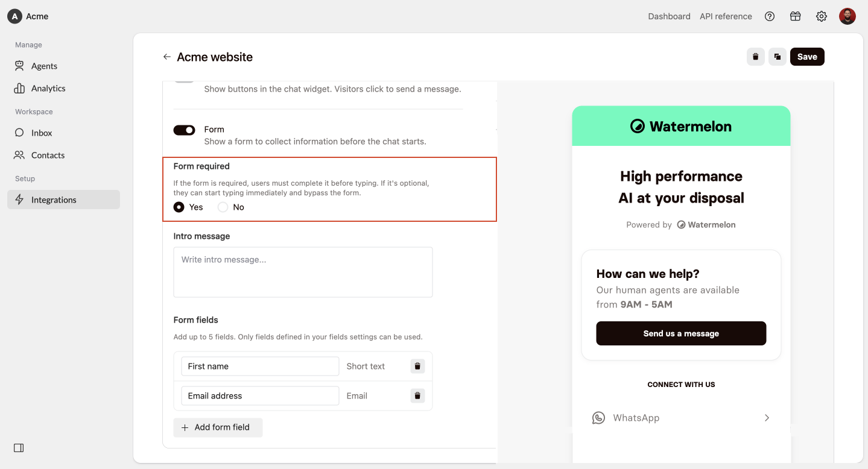The height and width of the screenshot is (469, 868).
Task: Collapse the sidebar using the bottom-left panel icon
Action: tap(19, 448)
